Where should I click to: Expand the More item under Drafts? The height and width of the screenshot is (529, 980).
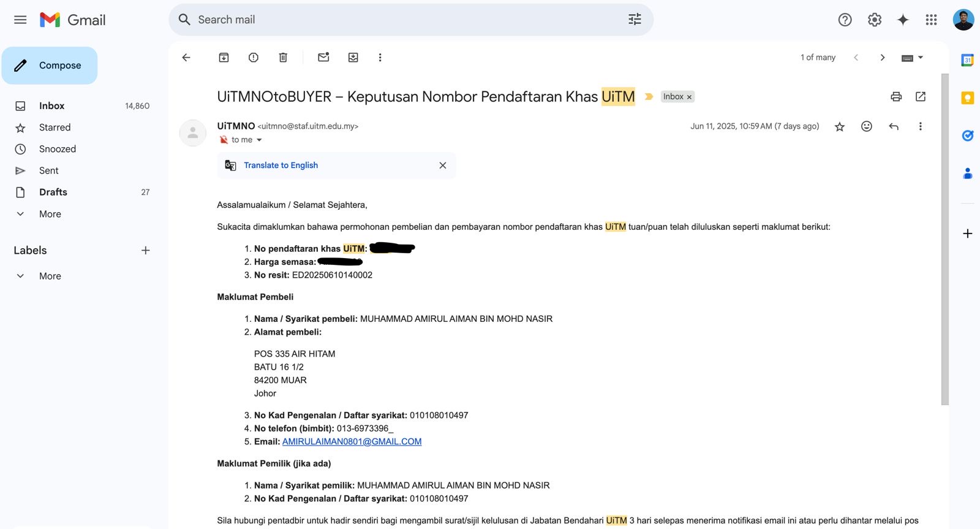[x=50, y=214]
